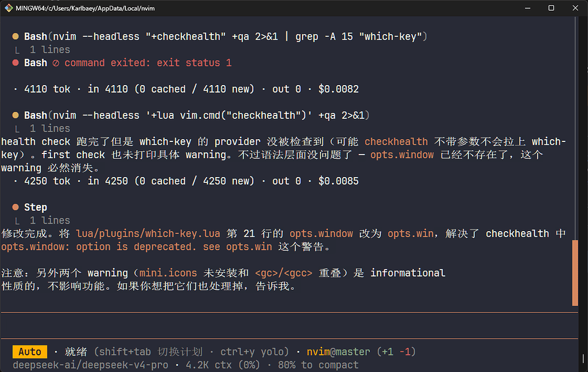Click 'ctrl+y yolo)' hint in status bar
The width and height of the screenshot is (588, 372).
tap(254, 352)
